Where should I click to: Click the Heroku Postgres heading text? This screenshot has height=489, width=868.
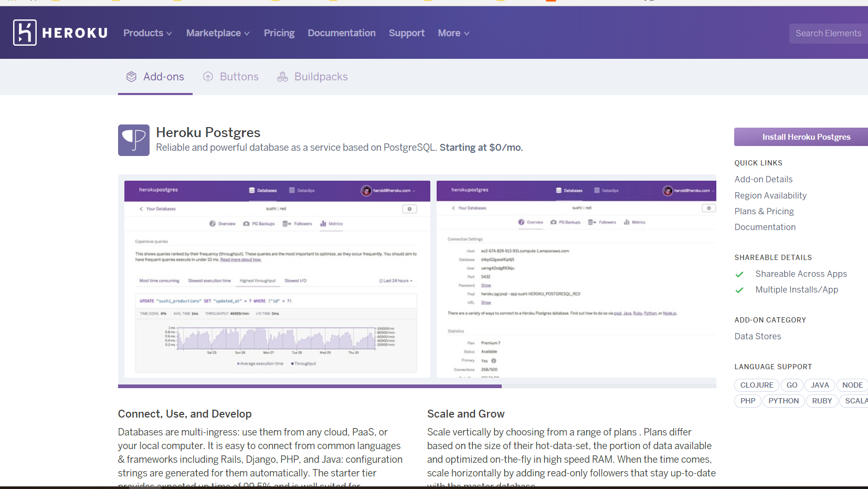point(208,132)
